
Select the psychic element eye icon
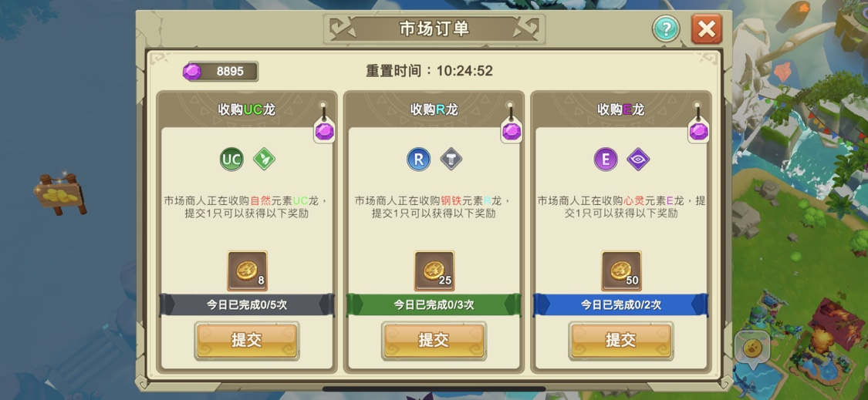[x=638, y=160]
